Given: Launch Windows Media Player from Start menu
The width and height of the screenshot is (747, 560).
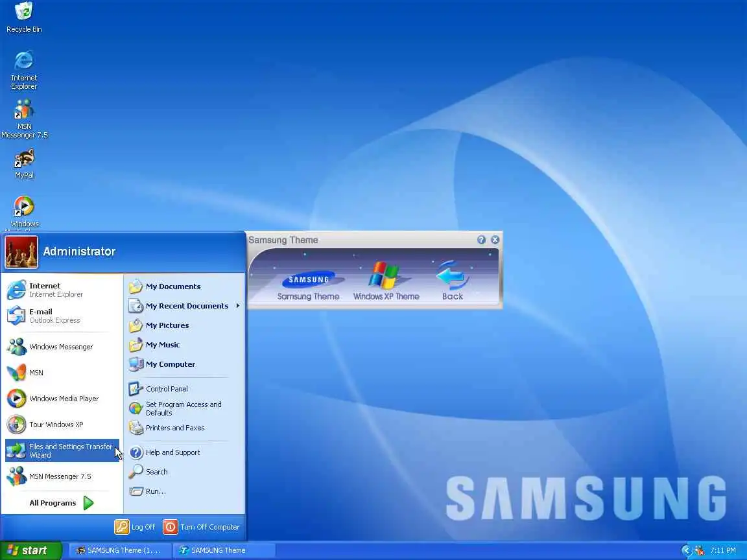Looking at the screenshot, I should [62, 399].
